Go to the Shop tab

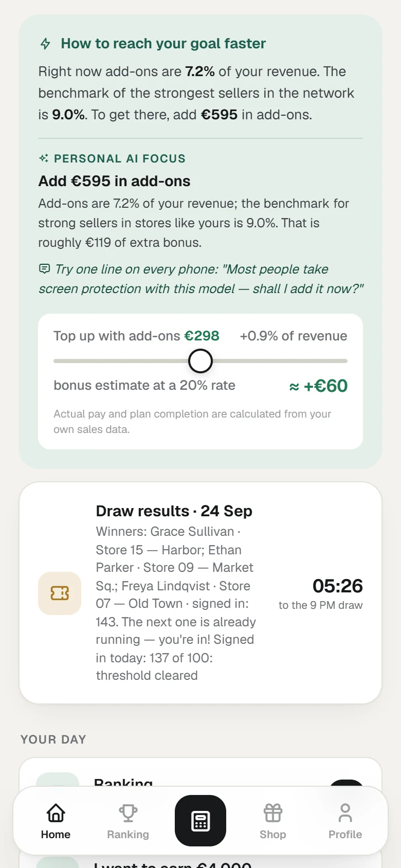tap(273, 821)
